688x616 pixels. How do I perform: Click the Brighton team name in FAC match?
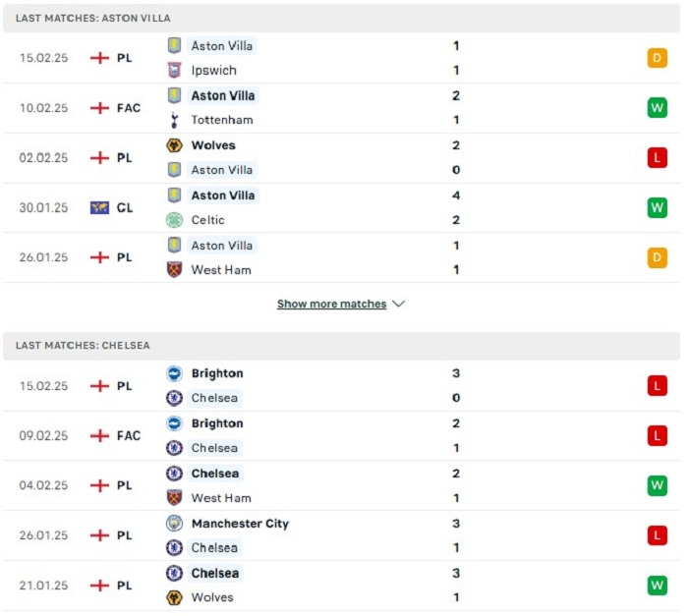point(217,423)
